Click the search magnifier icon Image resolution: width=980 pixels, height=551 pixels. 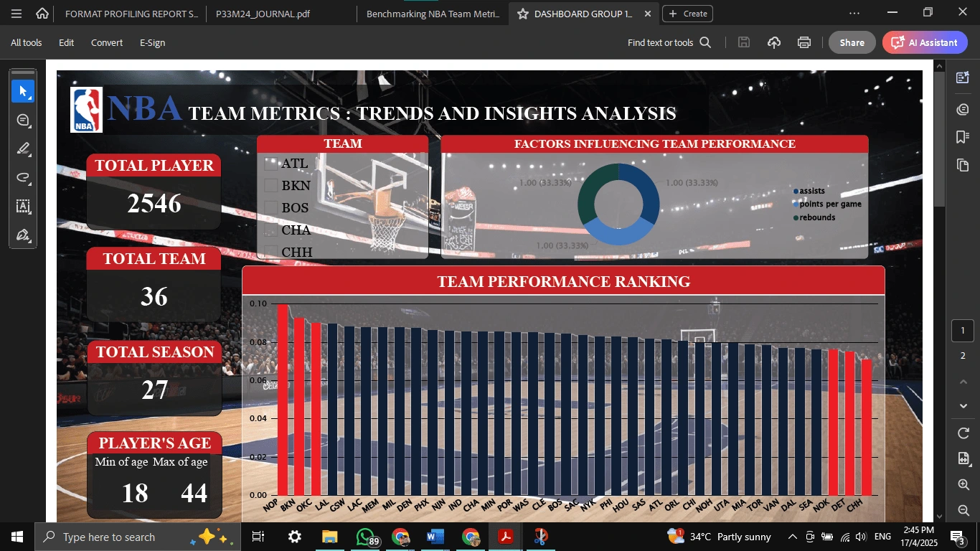[x=705, y=42]
